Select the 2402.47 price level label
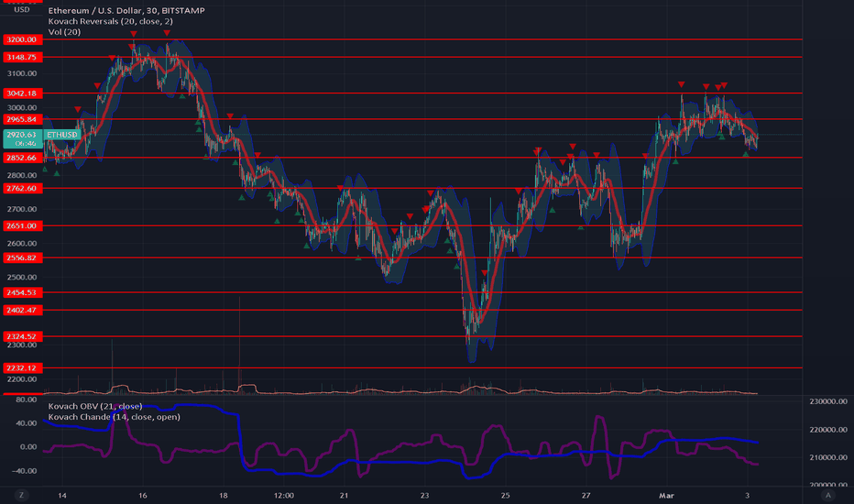 tap(22, 310)
